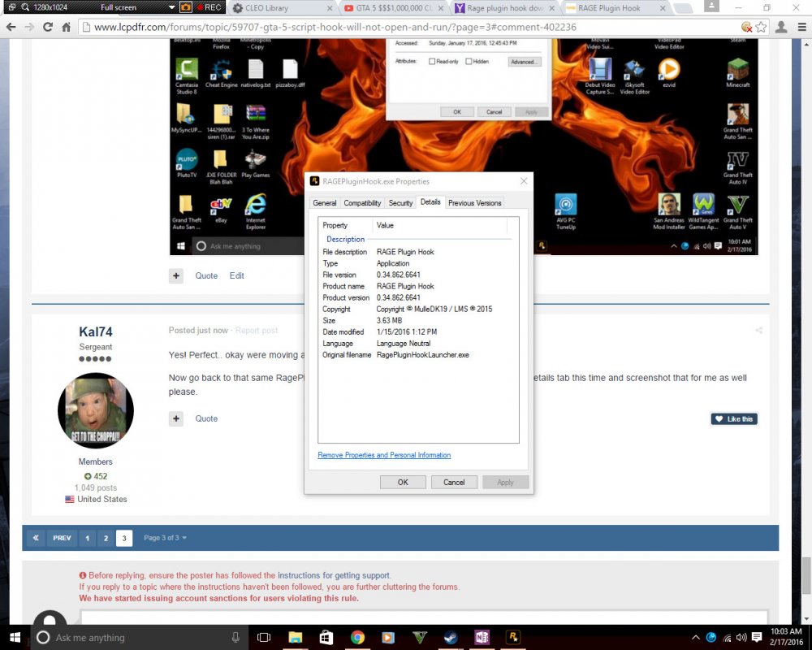Close the RAGEPluginHook.exe Properties dialog
This screenshot has height=650, width=812.
[x=524, y=181]
